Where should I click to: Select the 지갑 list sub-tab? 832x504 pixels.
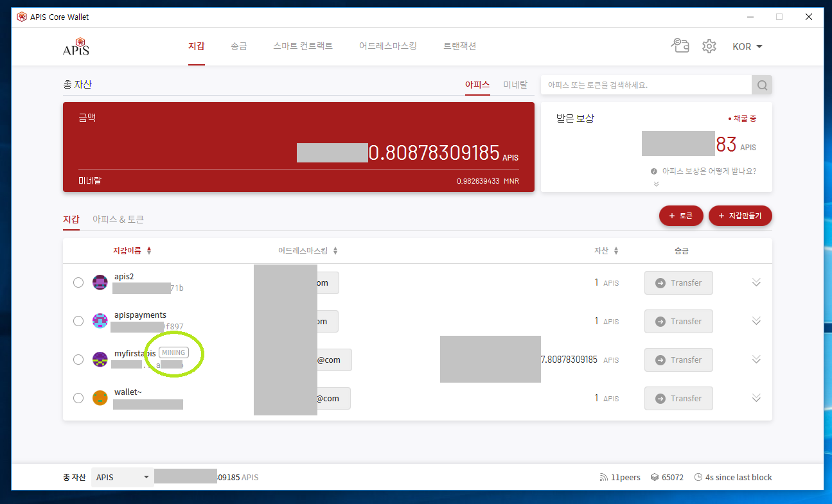click(71, 220)
